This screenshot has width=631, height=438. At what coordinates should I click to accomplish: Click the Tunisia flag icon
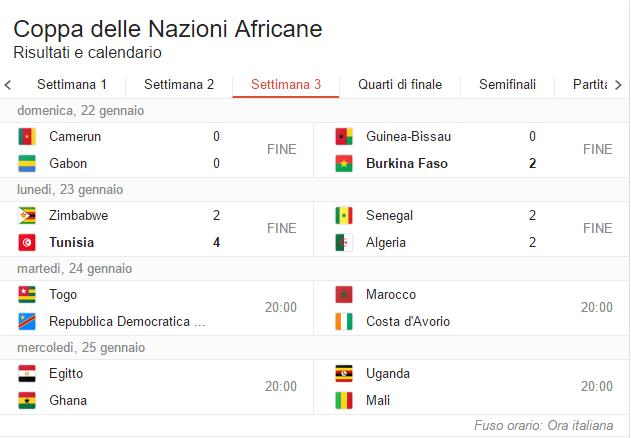coord(27,243)
